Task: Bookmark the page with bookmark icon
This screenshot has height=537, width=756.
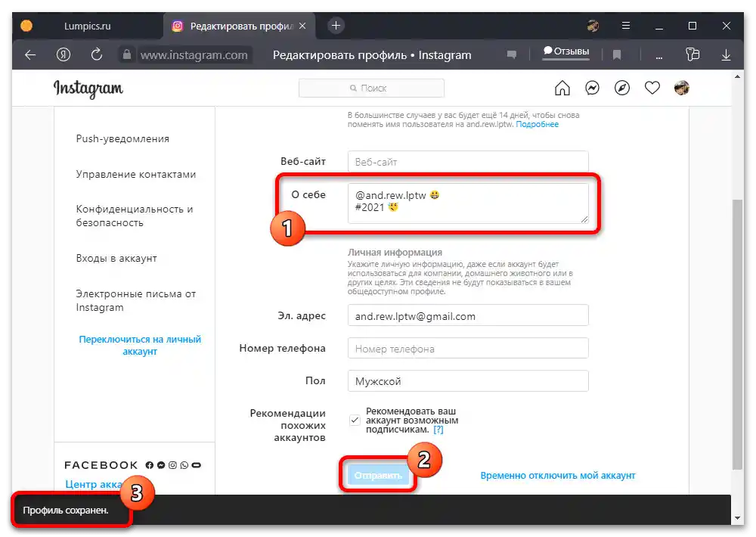Action: [617, 55]
